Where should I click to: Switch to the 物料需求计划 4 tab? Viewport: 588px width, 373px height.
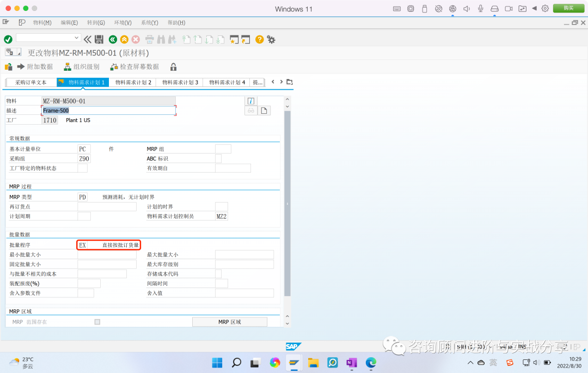pos(226,82)
